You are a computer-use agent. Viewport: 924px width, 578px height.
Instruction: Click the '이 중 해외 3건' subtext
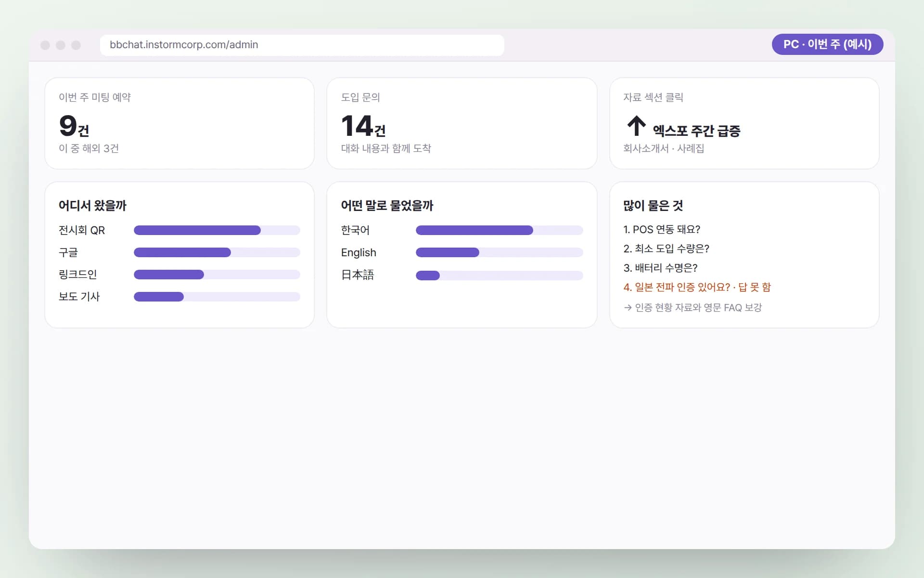(x=89, y=148)
